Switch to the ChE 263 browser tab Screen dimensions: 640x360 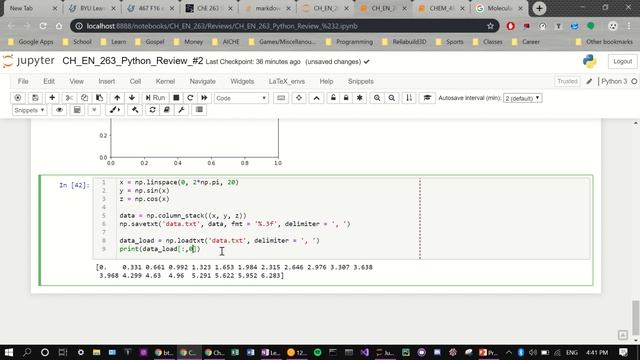(208, 8)
